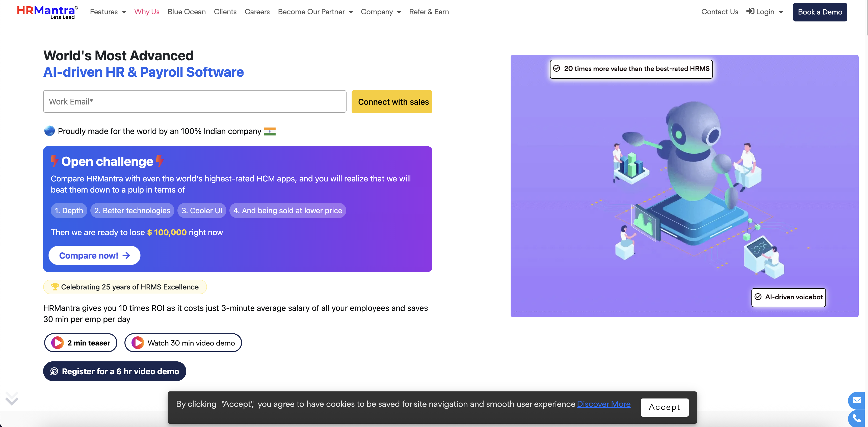The width and height of the screenshot is (868, 427).
Task: Select the 3. Cooler UI pill
Action: coord(201,211)
